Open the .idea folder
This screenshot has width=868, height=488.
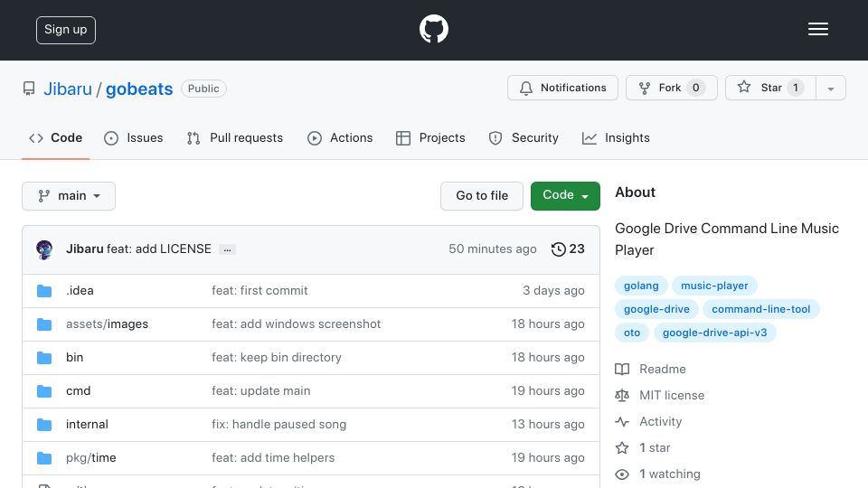[80, 290]
